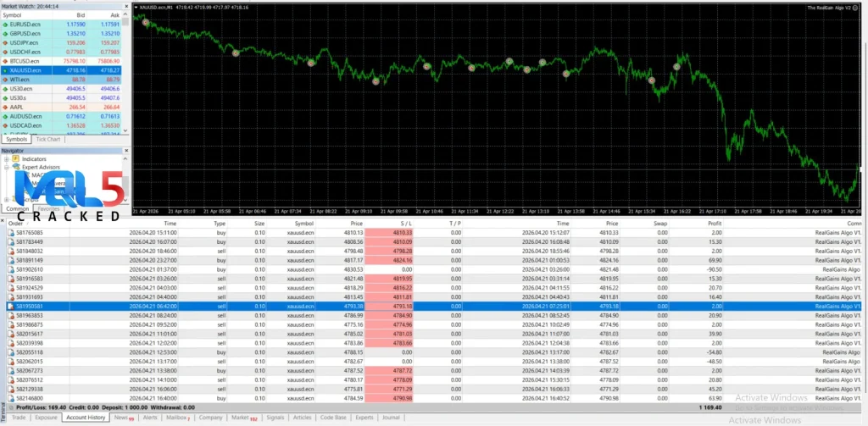Sort history by the S / L column header
This screenshot has height=426, width=868.
388,224
